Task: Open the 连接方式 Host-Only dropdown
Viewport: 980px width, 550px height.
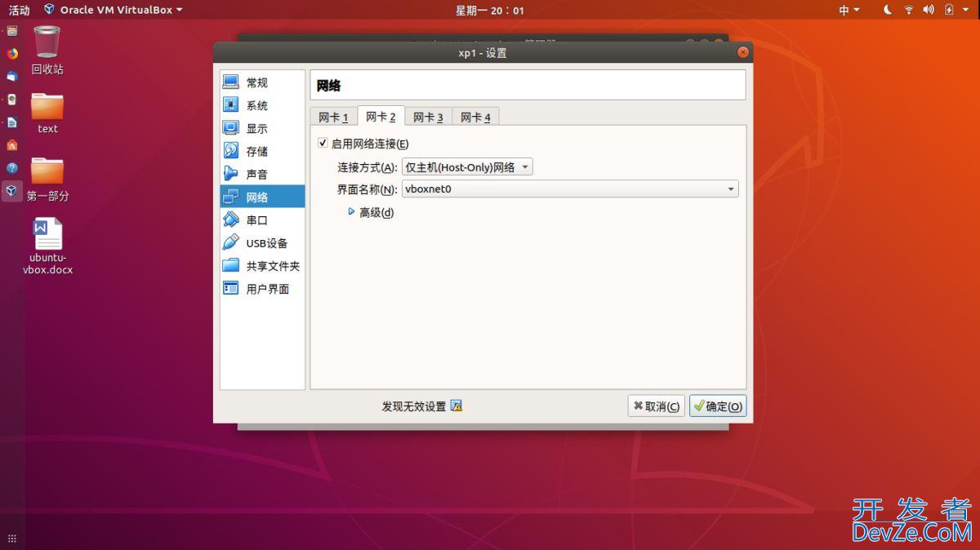Action: (x=467, y=167)
